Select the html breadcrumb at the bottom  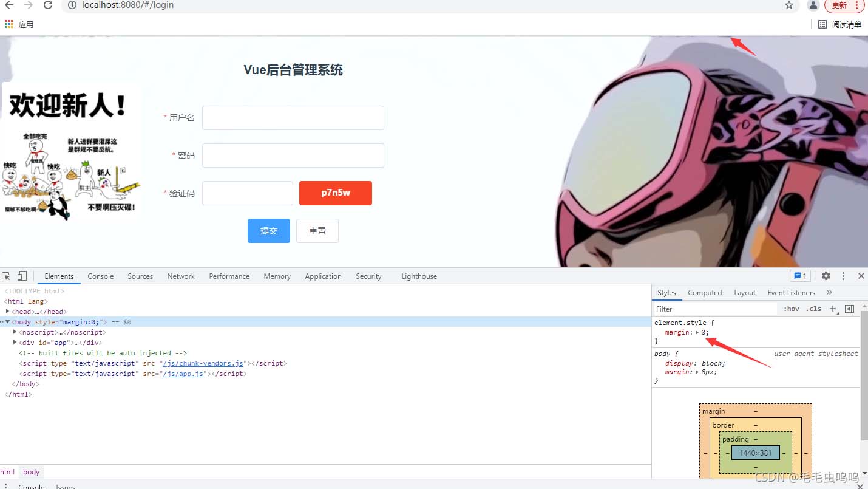click(x=7, y=471)
